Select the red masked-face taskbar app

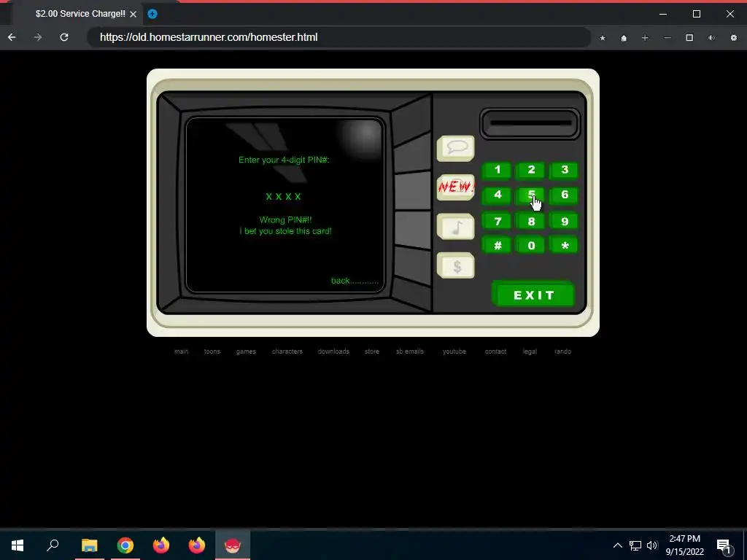point(233,545)
